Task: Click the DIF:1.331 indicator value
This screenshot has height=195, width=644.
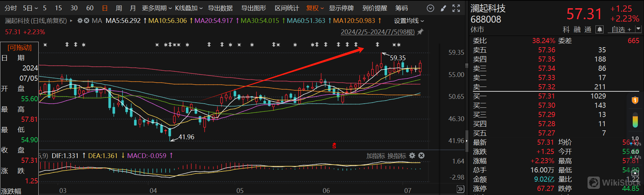Action: pyautogui.click(x=65, y=156)
